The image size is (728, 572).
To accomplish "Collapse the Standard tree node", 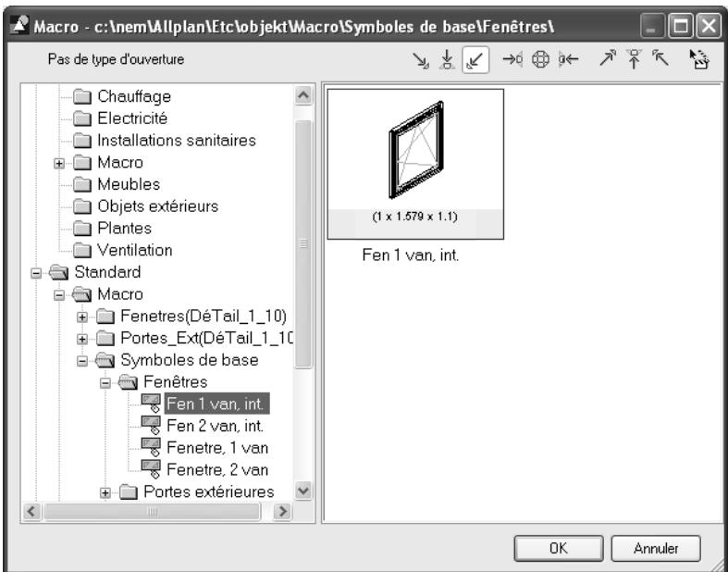I will 36,273.
